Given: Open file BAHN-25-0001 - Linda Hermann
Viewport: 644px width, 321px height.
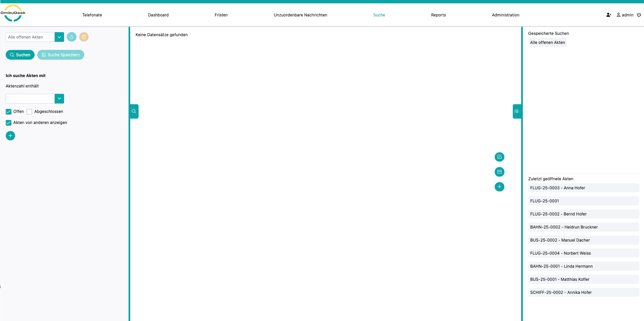Looking at the screenshot, I should point(584,266).
